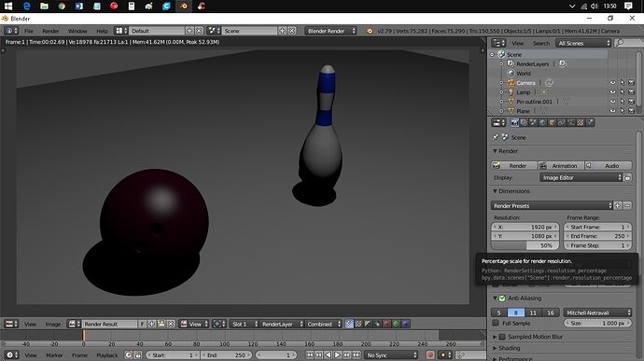Toggle Lamp renderability
Image resolution: width=644 pixels, height=361 pixels.
tap(631, 92)
